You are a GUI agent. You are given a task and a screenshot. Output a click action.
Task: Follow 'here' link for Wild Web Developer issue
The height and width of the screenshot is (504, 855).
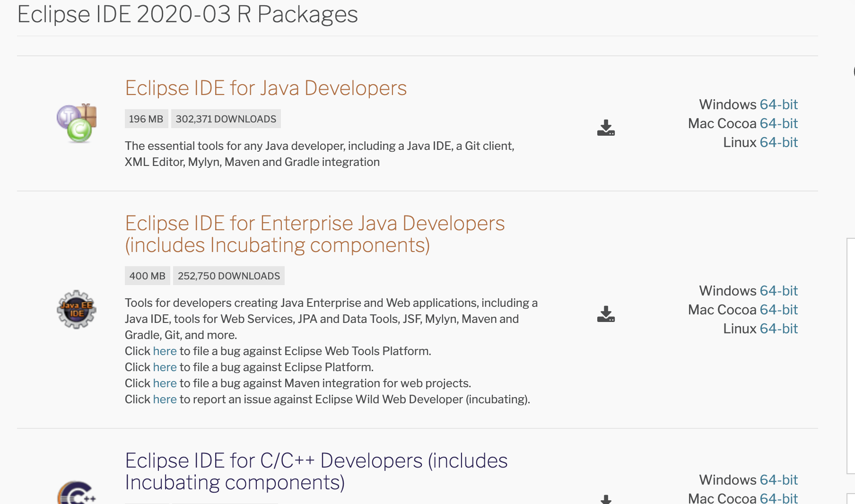click(165, 400)
